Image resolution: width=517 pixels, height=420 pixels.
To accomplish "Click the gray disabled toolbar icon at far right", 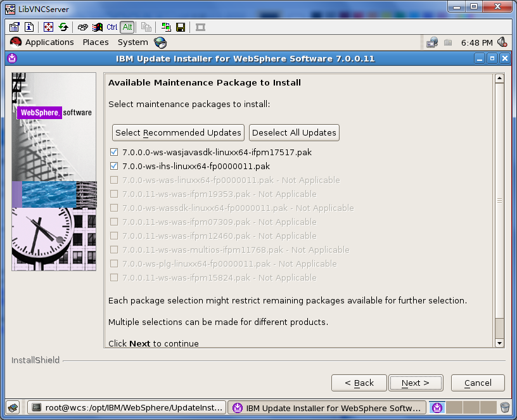I will [200, 27].
